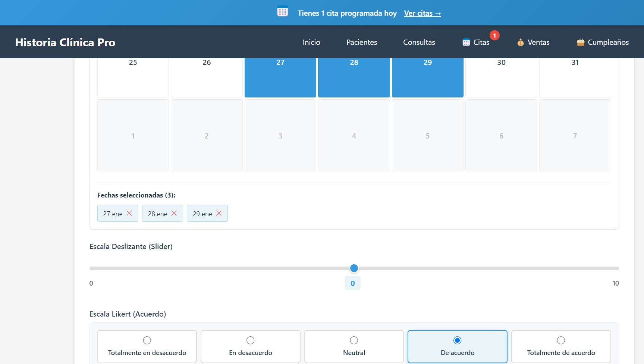Go to the Pacientes section
The image size is (644, 364).
361,42
